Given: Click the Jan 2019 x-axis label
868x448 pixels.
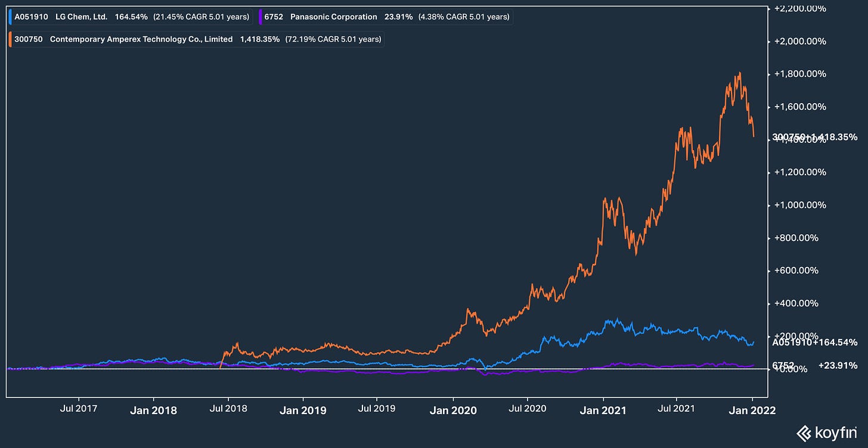Looking at the screenshot, I should pyautogui.click(x=303, y=409).
